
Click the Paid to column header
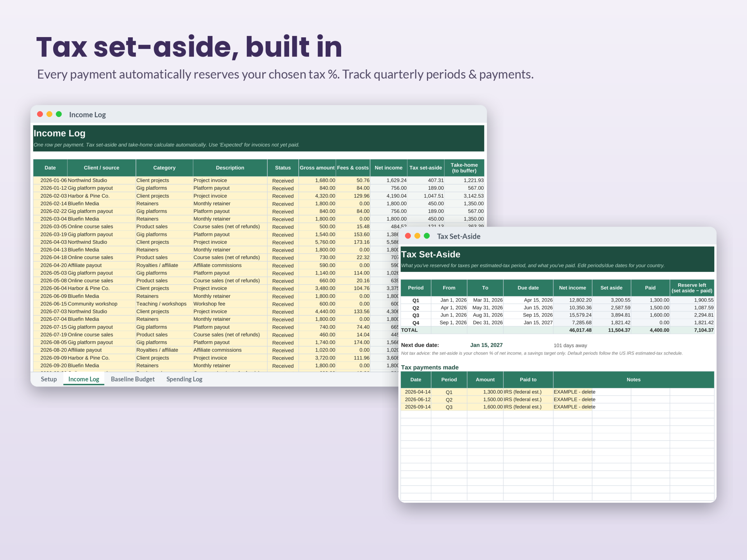point(528,380)
